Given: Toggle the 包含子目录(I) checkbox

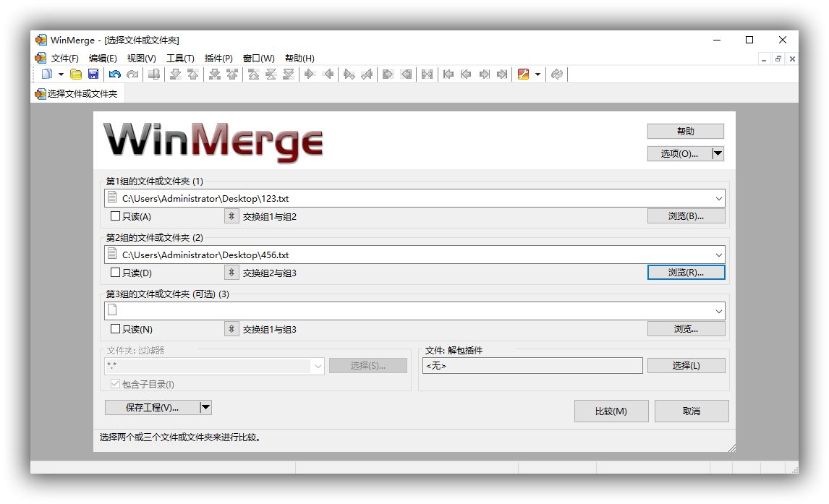Looking at the screenshot, I should [115, 384].
